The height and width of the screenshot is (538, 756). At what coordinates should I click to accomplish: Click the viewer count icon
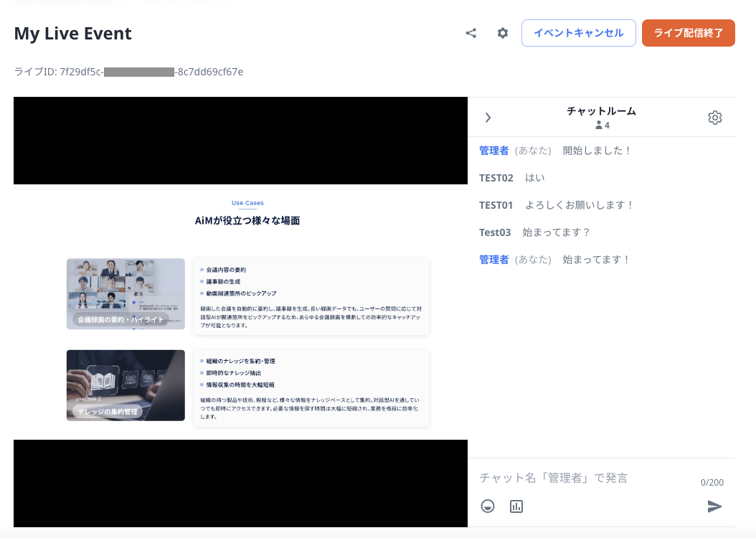pos(598,125)
